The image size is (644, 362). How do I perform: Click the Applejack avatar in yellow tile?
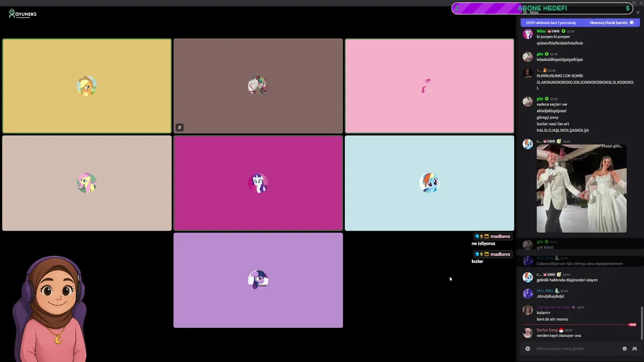coord(87,86)
